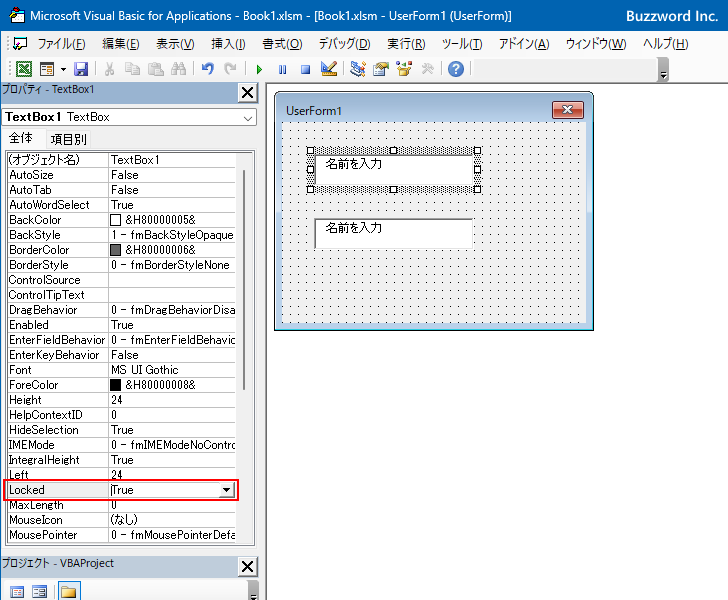The image size is (728, 600).
Task: Open the 書式(O) menu
Action: [282, 44]
